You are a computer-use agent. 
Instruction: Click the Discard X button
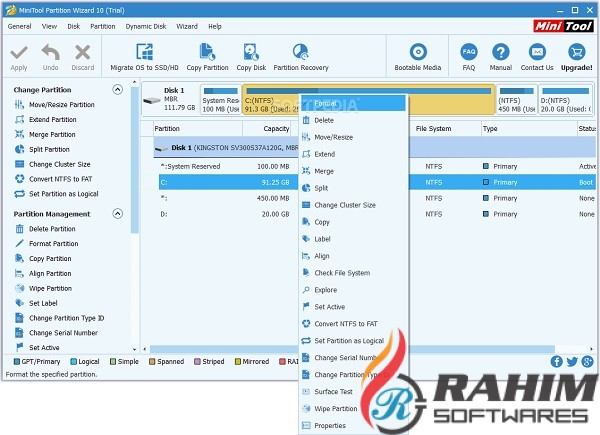pos(83,57)
